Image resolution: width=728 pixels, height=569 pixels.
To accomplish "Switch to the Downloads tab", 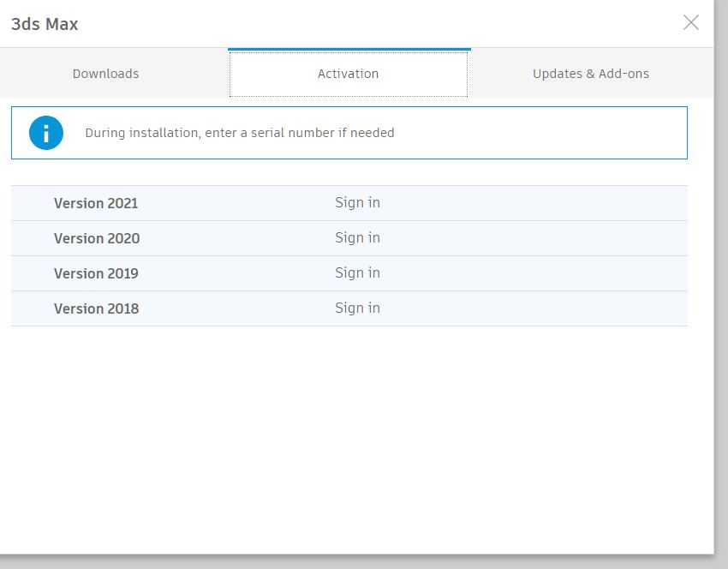I will (106, 74).
